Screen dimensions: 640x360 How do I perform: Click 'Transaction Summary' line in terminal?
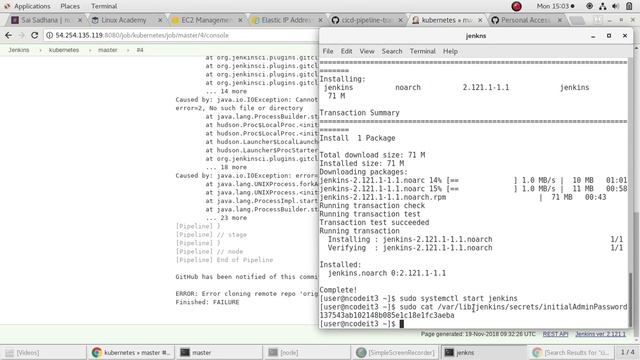359,113
